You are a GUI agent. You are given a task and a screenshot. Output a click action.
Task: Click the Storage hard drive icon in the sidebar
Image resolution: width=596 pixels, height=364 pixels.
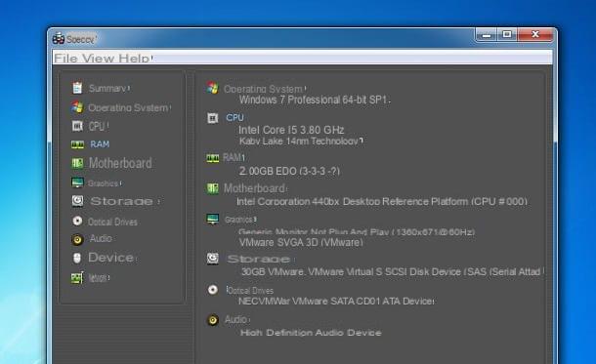(77, 200)
